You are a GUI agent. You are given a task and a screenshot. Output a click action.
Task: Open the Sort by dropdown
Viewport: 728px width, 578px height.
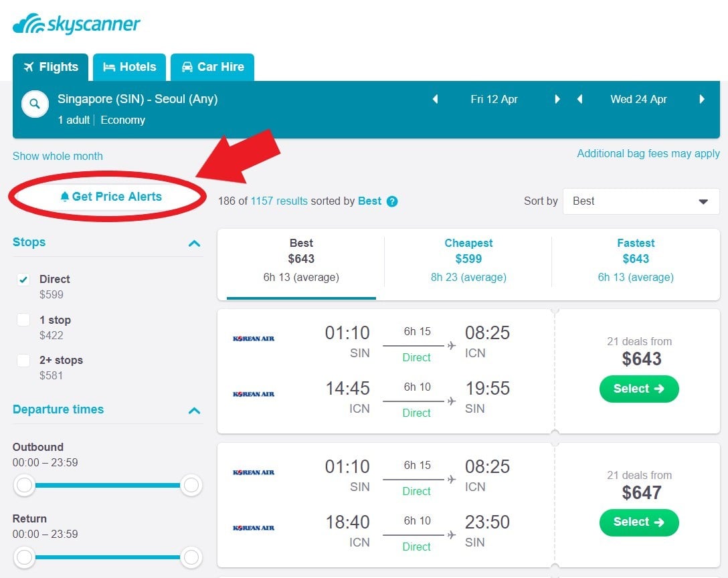pos(641,201)
